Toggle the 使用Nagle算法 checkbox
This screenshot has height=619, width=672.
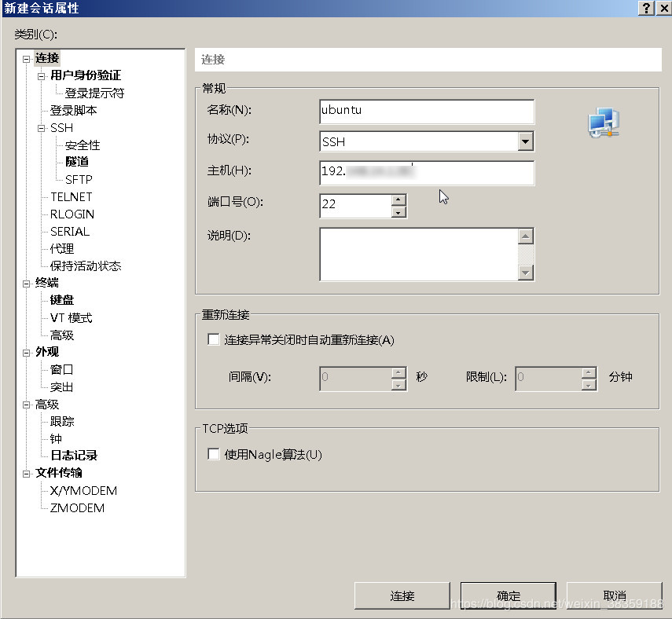click(213, 454)
